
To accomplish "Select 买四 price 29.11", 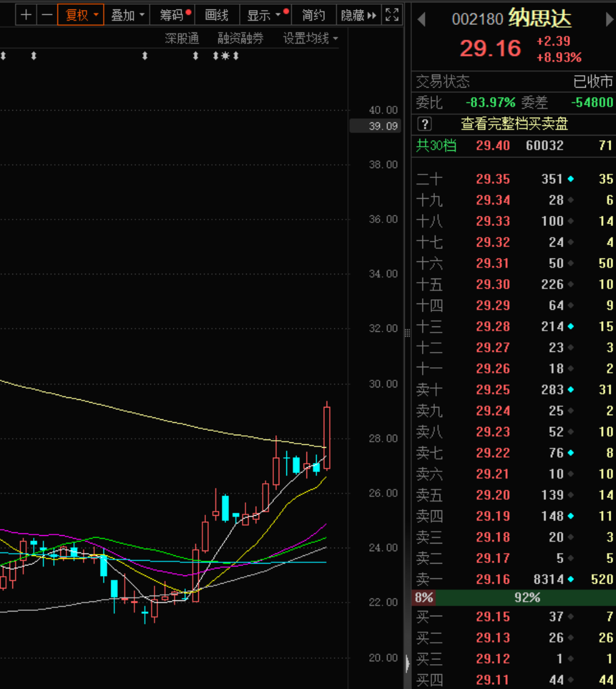I will pyautogui.click(x=493, y=680).
